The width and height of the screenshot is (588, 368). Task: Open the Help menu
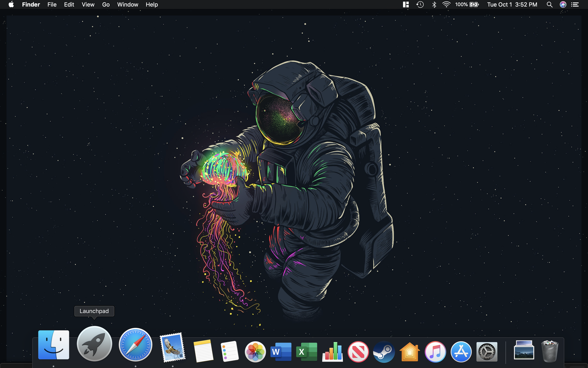pyautogui.click(x=152, y=4)
